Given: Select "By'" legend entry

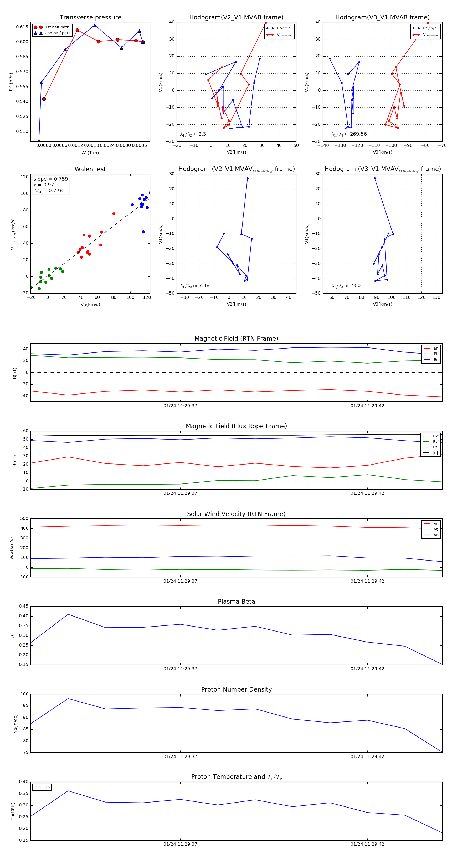Looking at the screenshot, I should [x=431, y=442].
